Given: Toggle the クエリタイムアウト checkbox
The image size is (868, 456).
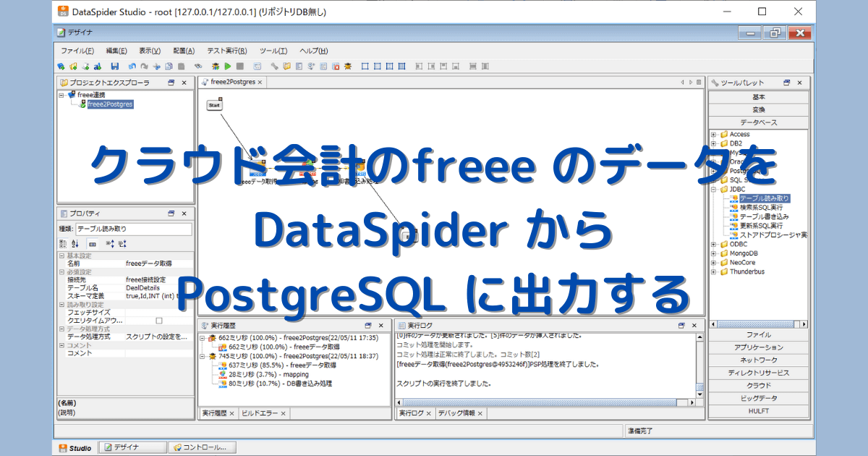Looking at the screenshot, I should 159,320.
